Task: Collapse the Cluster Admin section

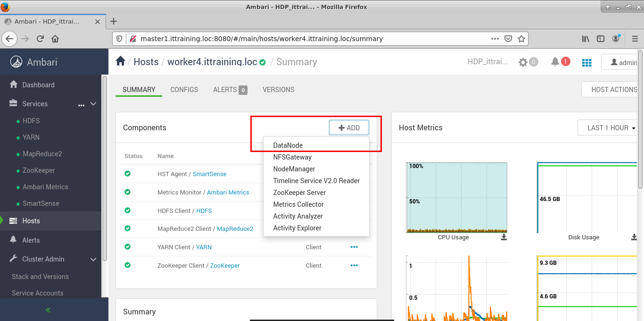Action: (x=93, y=259)
